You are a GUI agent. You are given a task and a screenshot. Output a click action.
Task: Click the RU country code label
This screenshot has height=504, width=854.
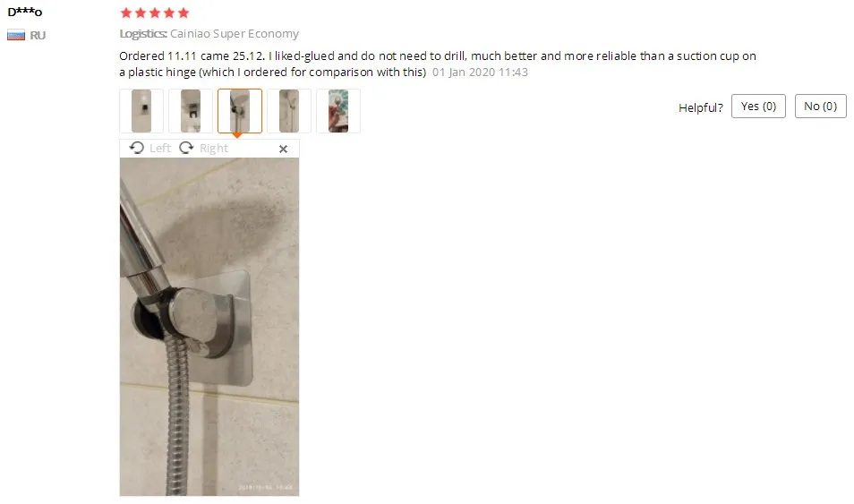(x=38, y=36)
